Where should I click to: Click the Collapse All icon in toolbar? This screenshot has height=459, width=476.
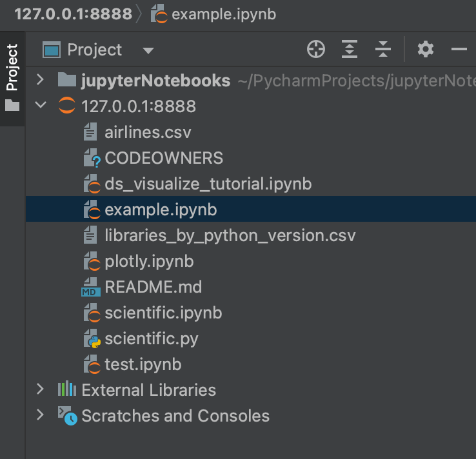pos(382,49)
